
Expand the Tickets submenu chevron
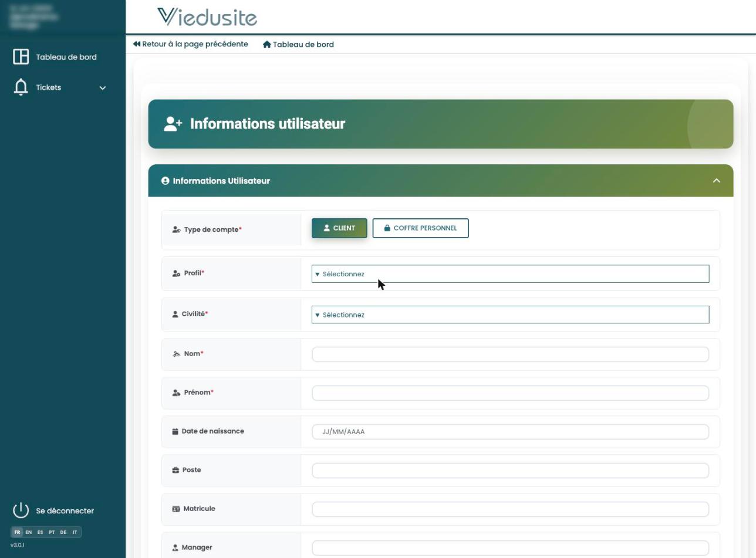(103, 88)
